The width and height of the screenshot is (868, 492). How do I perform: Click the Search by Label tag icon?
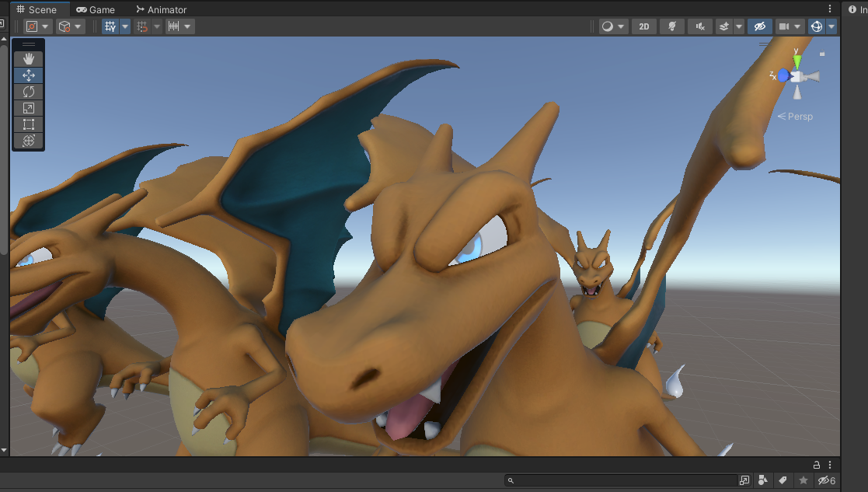point(783,480)
